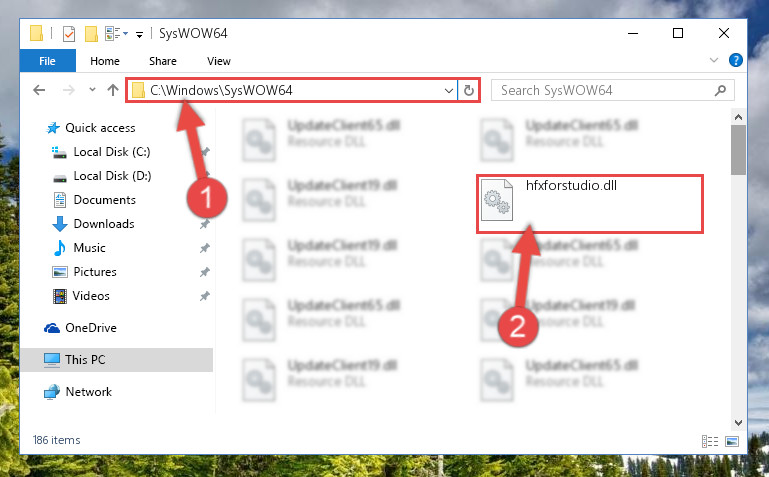Click in the Search SysWOW64 box
769x477 pixels.
pyautogui.click(x=603, y=90)
